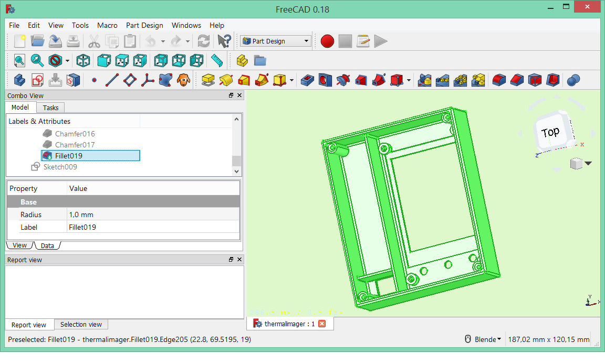605x364 pixels.
Task: Open subtractive primitive dropdown arrow
Action: pyautogui.click(x=409, y=80)
